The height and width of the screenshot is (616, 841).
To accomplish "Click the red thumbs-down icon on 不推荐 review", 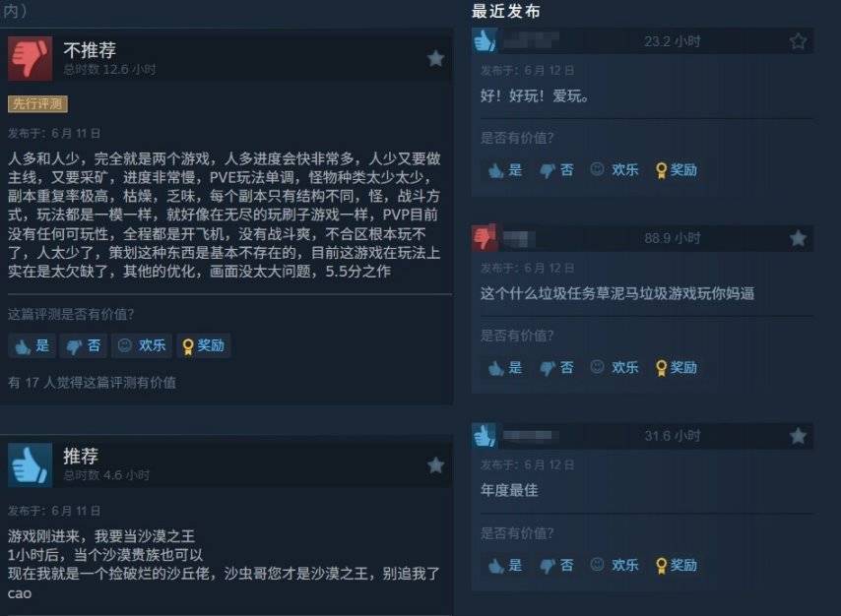I will pyautogui.click(x=30, y=58).
